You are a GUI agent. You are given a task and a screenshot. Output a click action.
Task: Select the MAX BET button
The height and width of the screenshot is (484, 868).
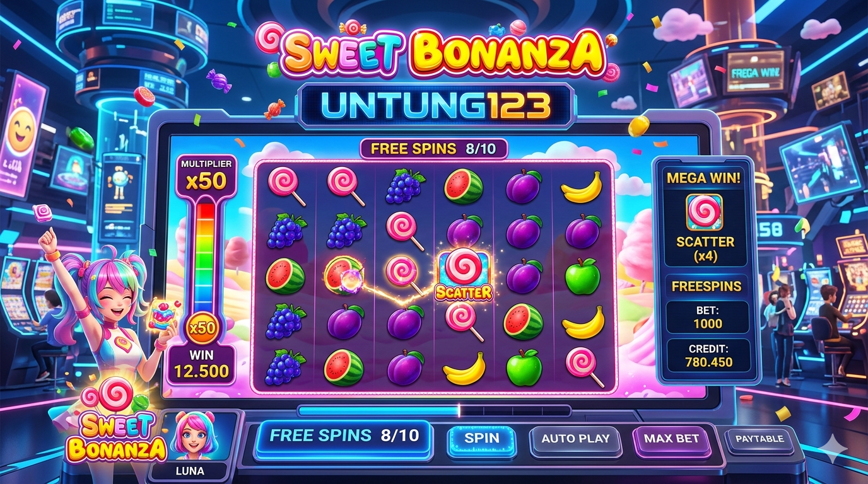click(671, 438)
